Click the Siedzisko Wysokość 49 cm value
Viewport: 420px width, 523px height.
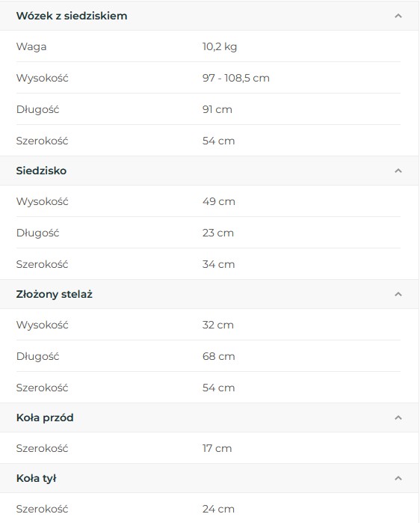click(x=218, y=201)
